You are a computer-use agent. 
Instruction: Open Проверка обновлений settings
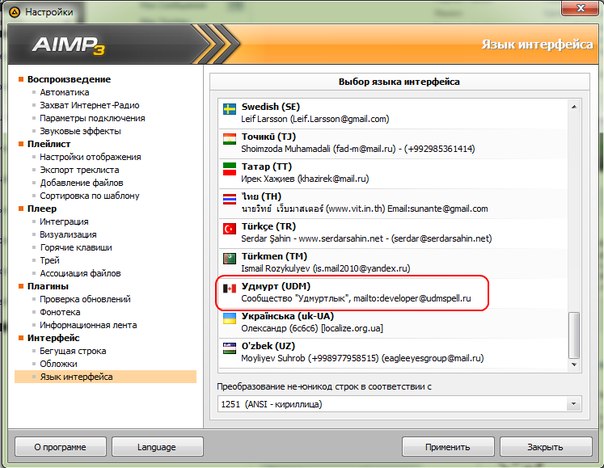pyautogui.click(x=85, y=299)
